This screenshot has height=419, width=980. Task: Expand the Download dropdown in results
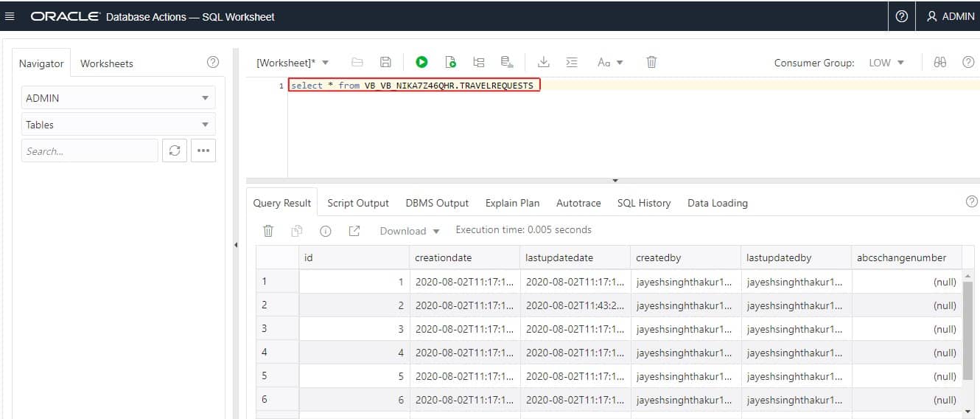(410, 231)
